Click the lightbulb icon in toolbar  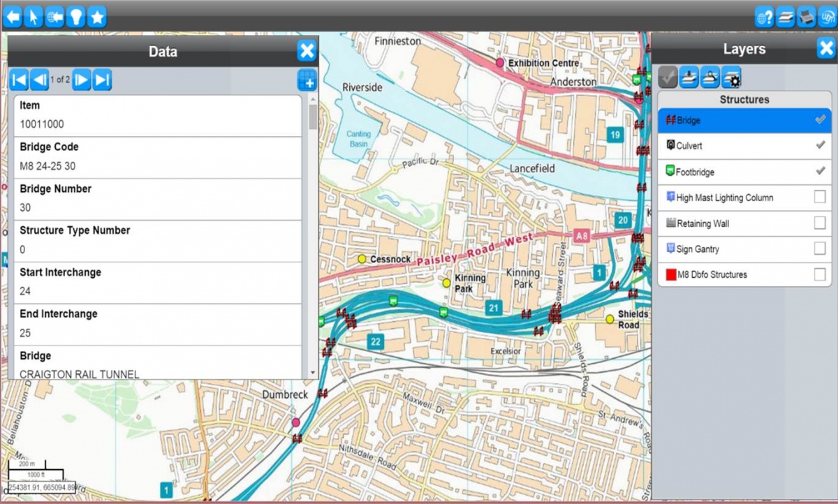(75, 17)
